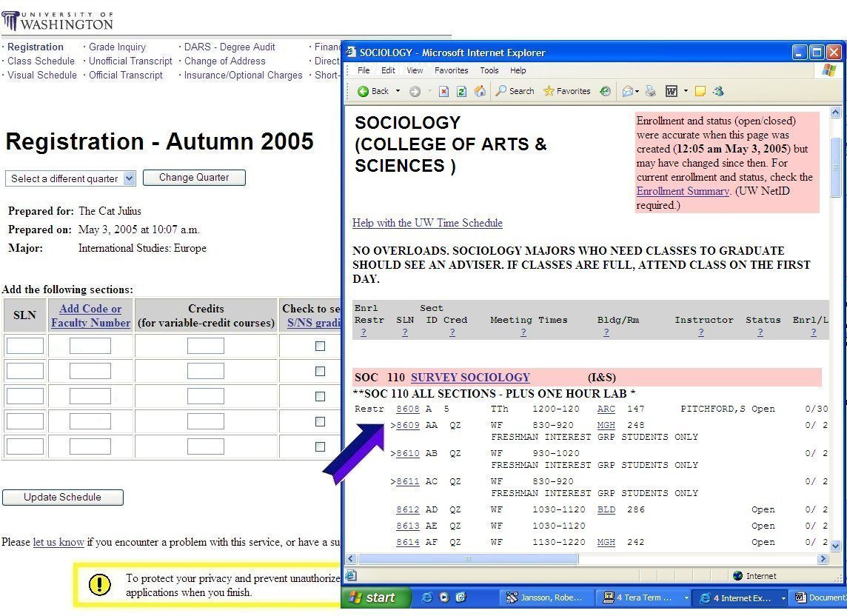Go back using the green Back arrow
Image resolution: width=847 pixels, height=616 pixels.
click(372, 91)
